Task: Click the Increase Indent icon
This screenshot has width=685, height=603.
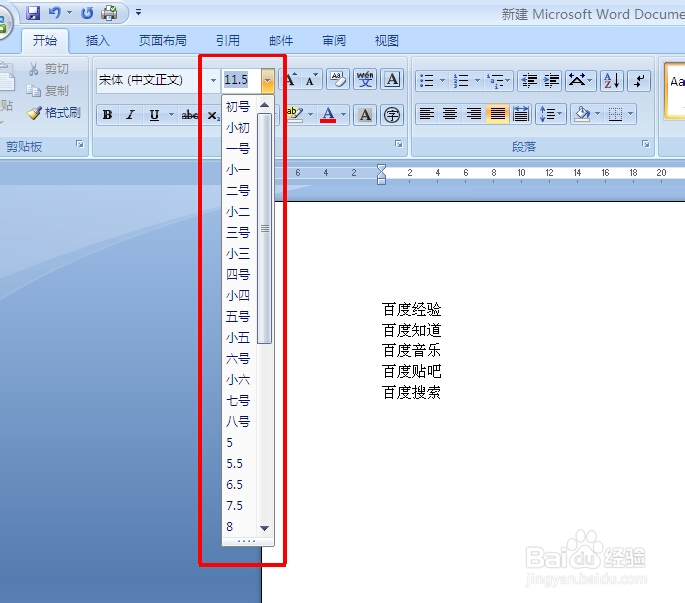Action: click(551, 80)
